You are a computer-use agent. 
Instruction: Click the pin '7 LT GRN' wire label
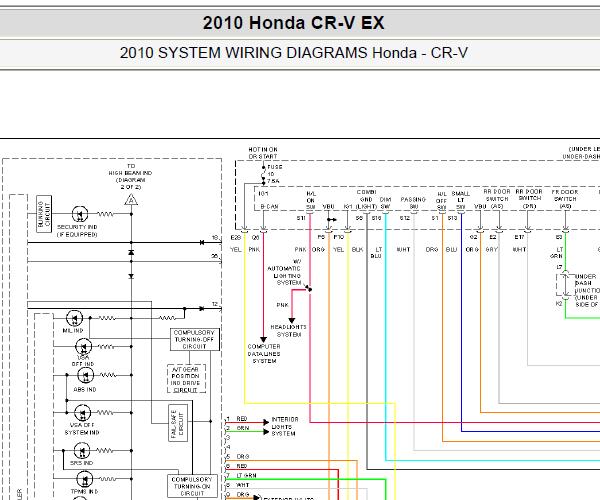(241, 476)
